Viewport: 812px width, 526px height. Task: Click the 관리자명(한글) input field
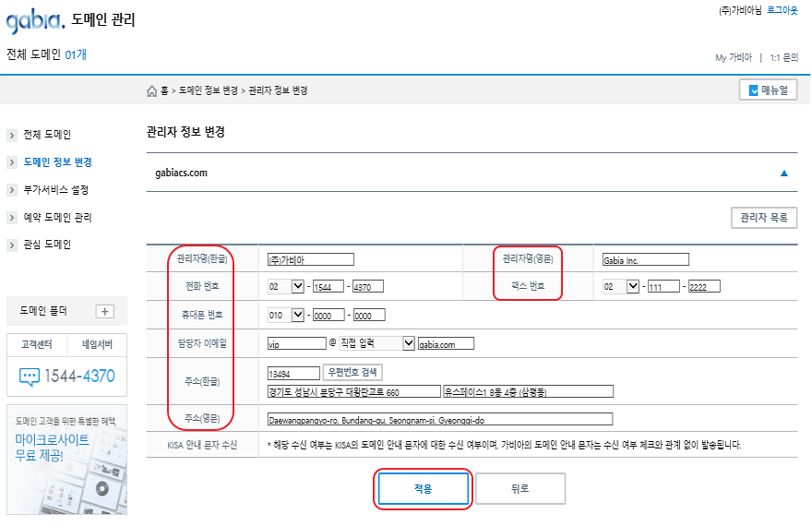tap(311, 259)
